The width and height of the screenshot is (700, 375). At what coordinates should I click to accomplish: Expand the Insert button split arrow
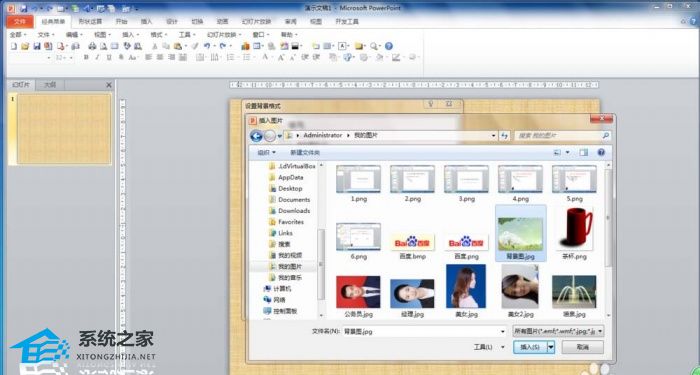coord(551,347)
